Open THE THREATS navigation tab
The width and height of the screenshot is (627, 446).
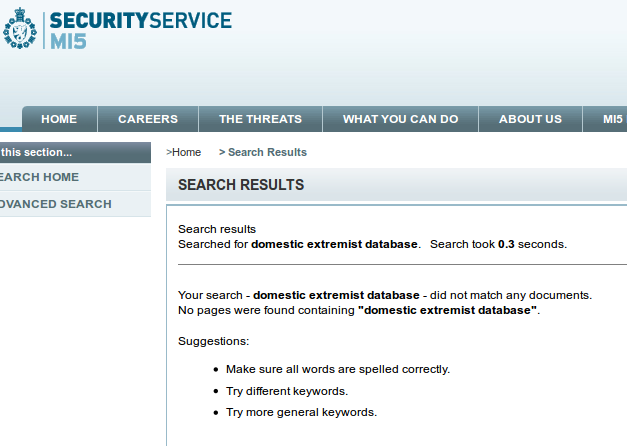click(260, 119)
